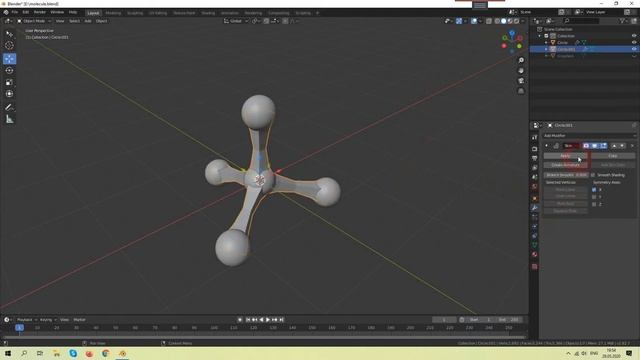Screen dimensions: 640x360
Task: Play the animation in the timeline
Action: pyautogui.click(x=268, y=320)
